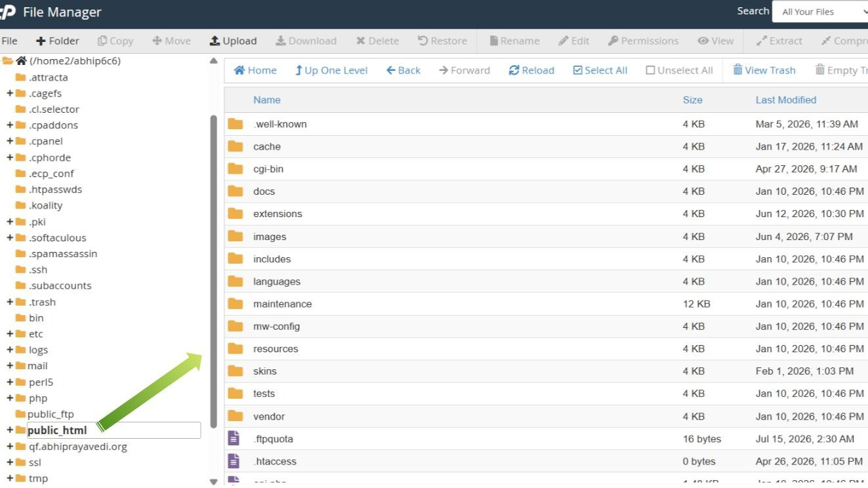Expand the .cagefs tree folder
Screen dimensions: 868x488
[x=10, y=93]
